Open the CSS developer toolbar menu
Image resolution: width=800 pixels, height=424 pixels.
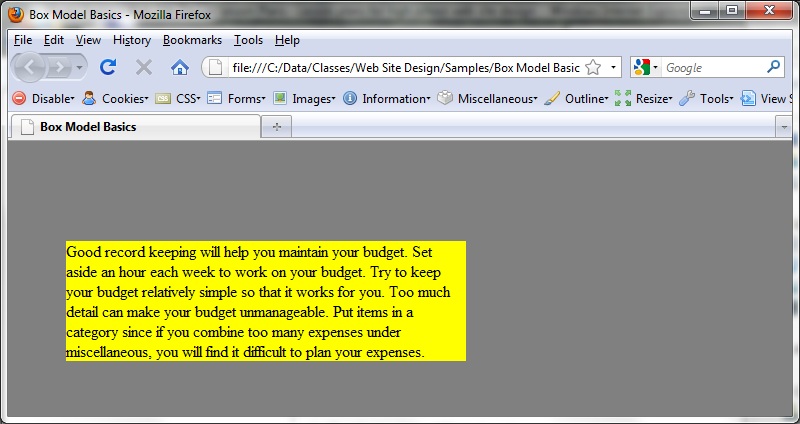tap(188, 98)
